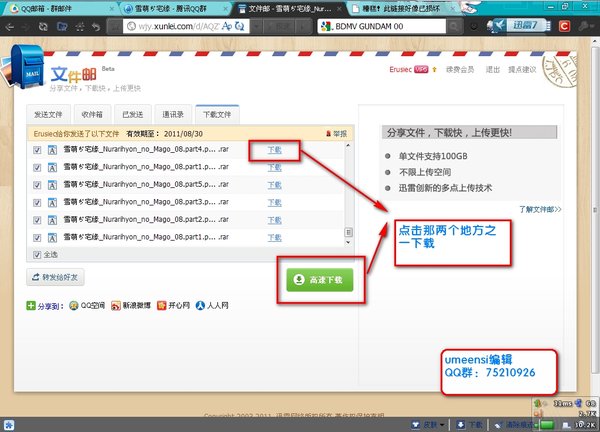600x432 pixels.
Task: Click the blue icon in the bottom-left status bar
Action: click(x=8, y=425)
